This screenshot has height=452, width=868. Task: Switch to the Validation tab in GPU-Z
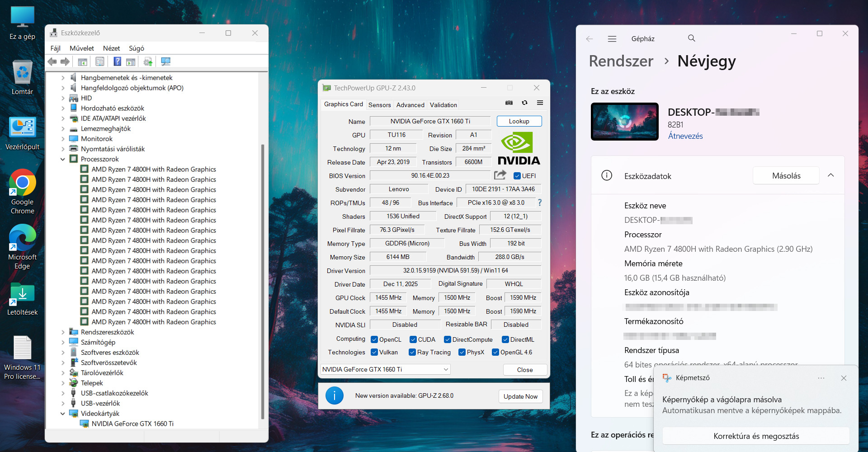pyautogui.click(x=443, y=105)
